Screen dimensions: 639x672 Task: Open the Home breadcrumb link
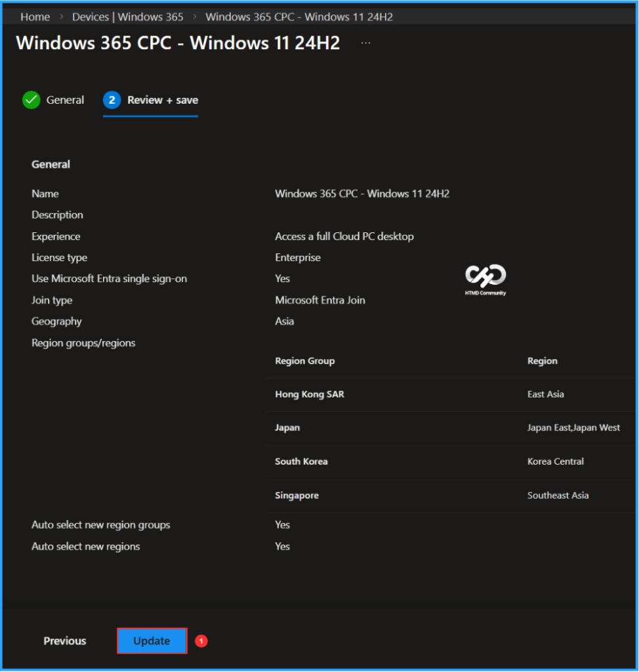point(35,16)
